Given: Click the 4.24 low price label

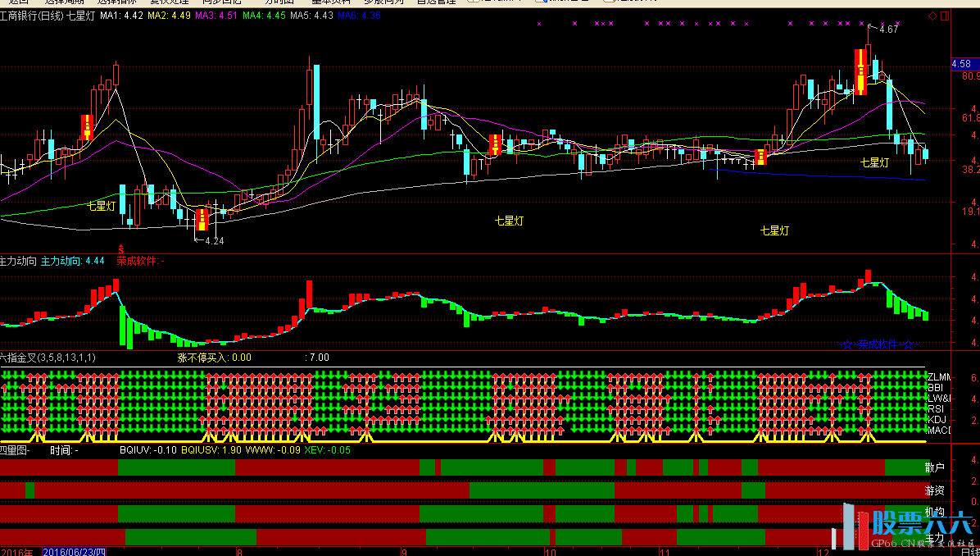Looking at the screenshot, I should tap(214, 241).
